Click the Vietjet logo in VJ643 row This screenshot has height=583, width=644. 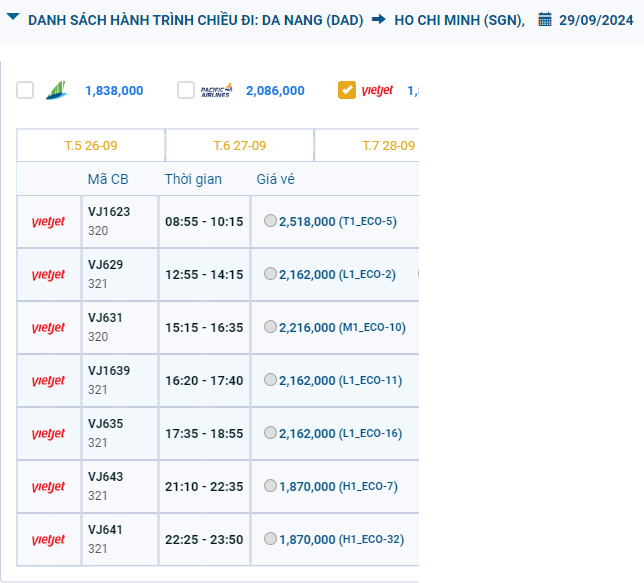click(48, 487)
